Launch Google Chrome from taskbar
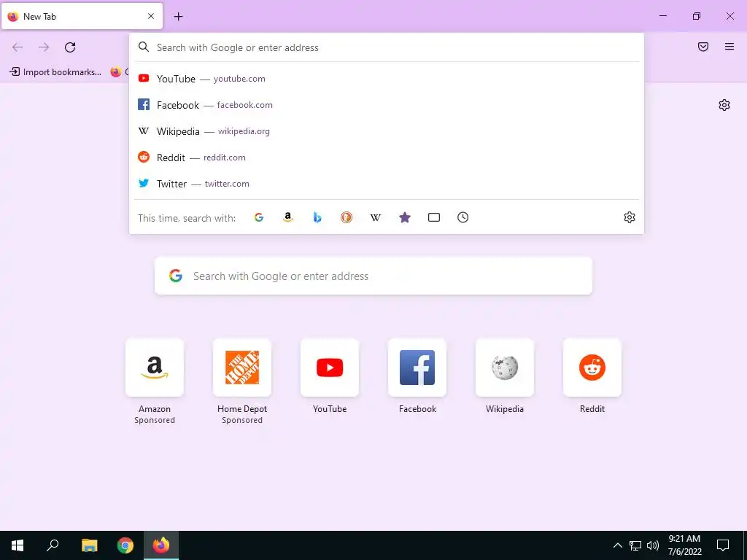This screenshot has height=560, width=747. pyautogui.click(x=125, y=545)
